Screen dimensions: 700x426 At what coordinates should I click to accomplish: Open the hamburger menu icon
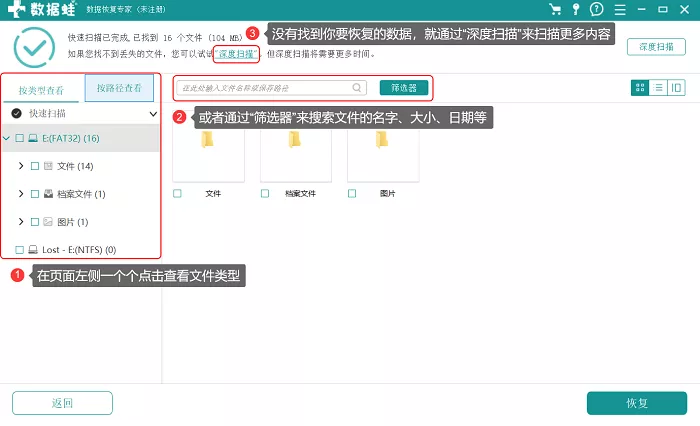[620, 9]
